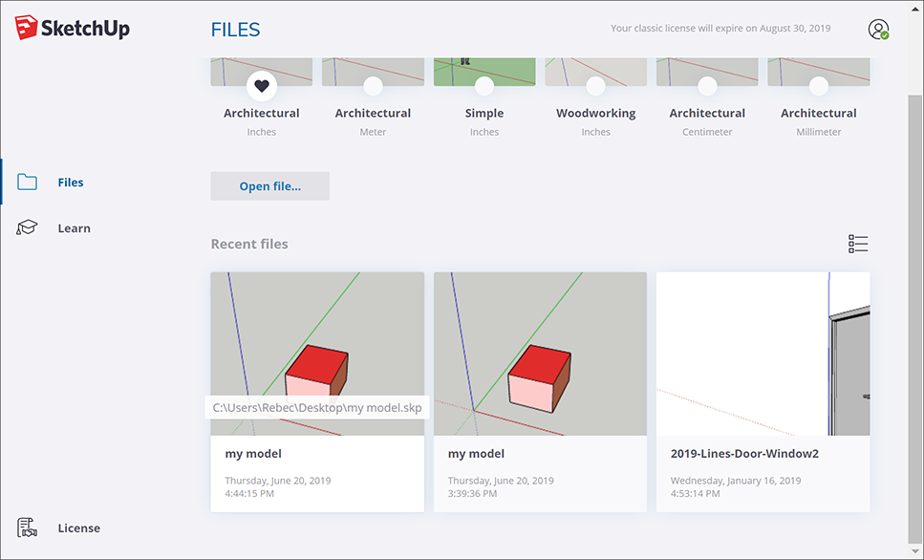Select the Files sidebar tab
924x560 pixels.
point(71,183)
